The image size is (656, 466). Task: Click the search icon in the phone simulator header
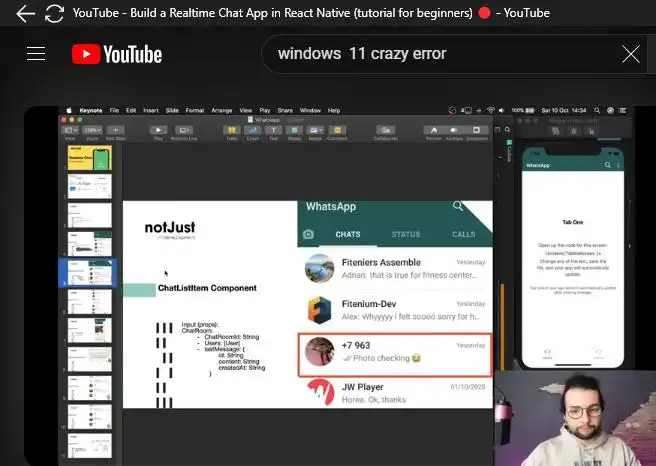607,165
